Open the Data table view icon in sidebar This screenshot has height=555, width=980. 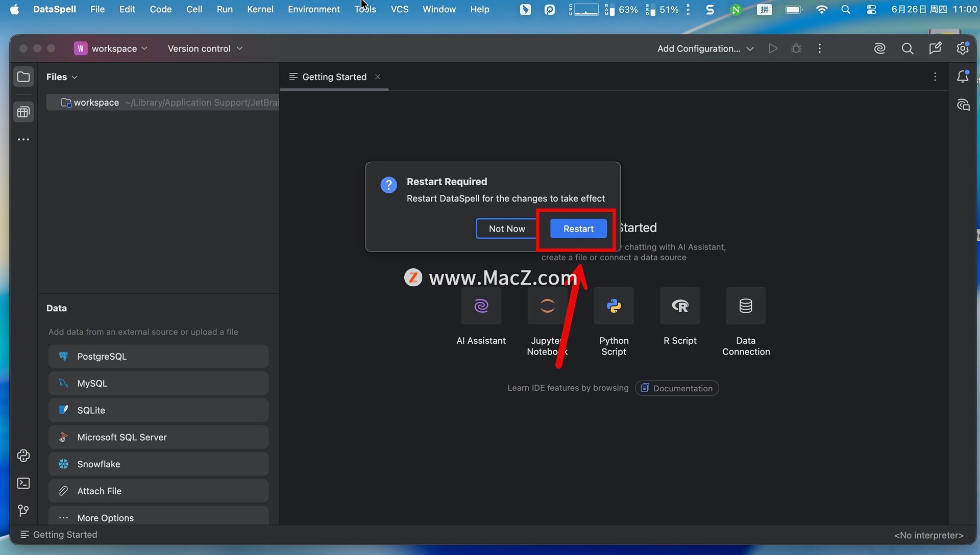click(23, 112)
